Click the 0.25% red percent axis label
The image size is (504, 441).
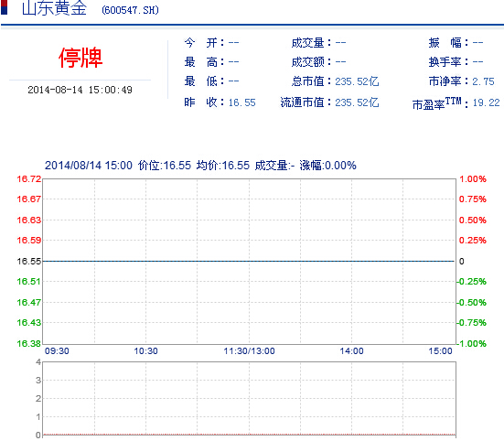click(473, 241)
